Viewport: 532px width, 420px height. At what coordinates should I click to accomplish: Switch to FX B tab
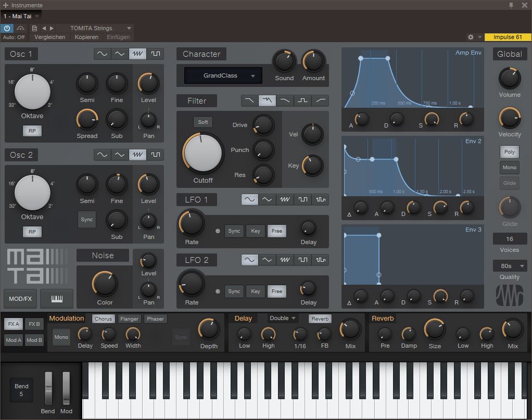(34, 324)
